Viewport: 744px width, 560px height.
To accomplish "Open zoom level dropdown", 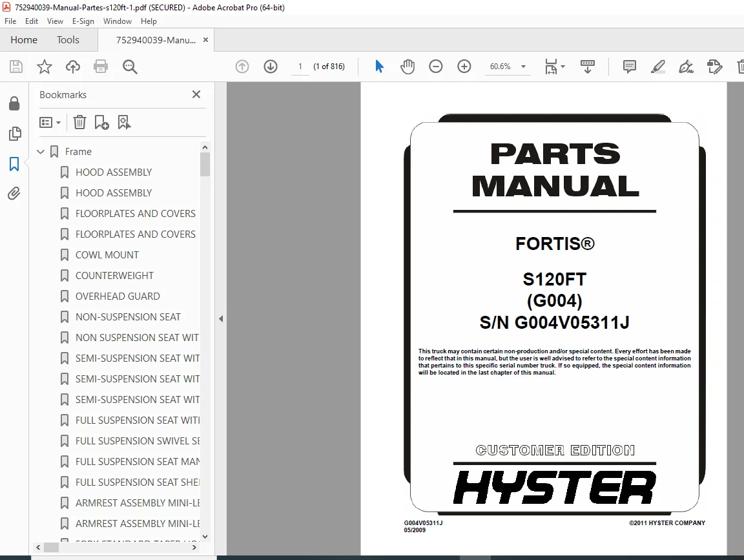I will point(523,67).
